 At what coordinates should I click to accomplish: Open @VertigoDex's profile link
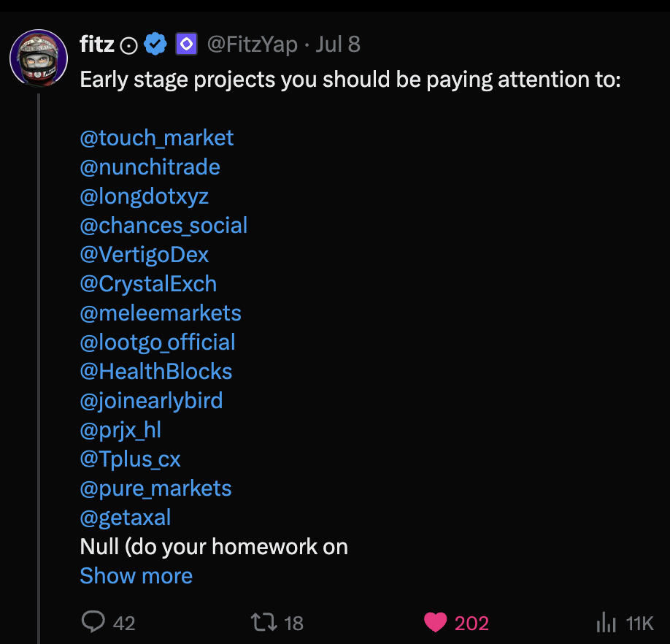pos(144,254)
